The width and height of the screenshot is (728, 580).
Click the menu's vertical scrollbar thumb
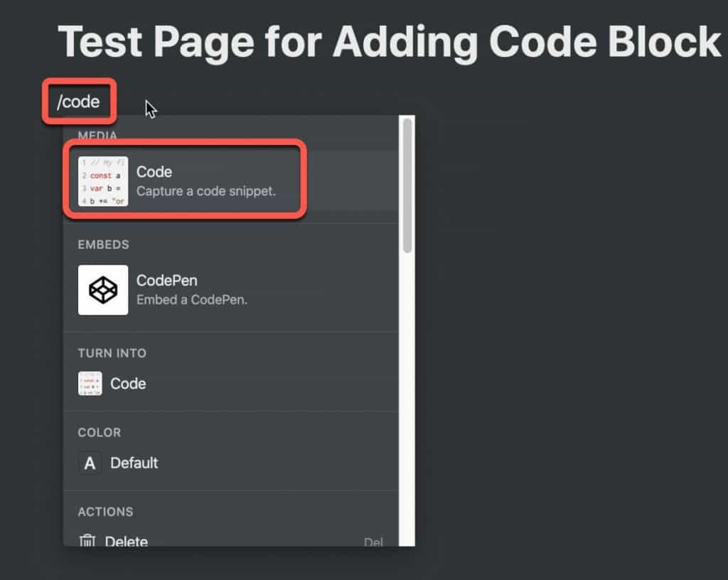tap(407, 186)
